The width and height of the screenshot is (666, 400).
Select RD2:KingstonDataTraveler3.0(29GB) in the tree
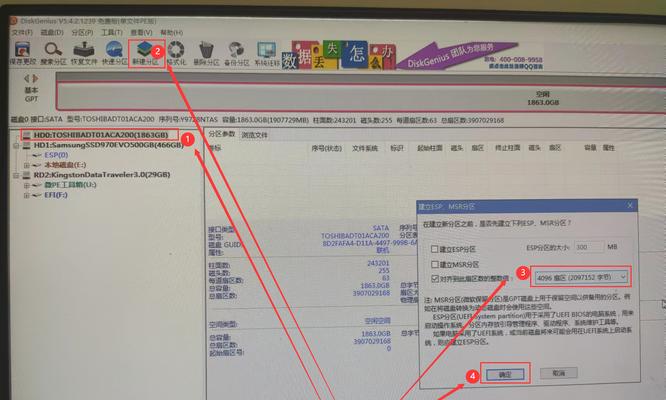[102, 175]
